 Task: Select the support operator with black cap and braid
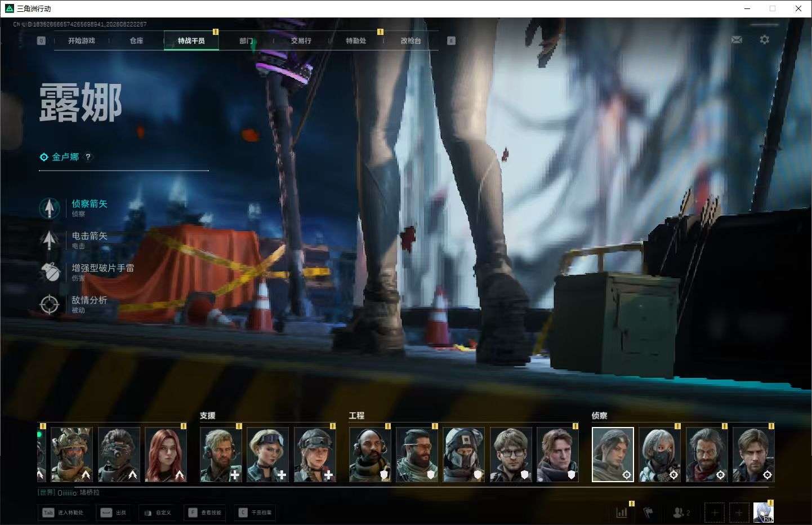pos(315,454)
